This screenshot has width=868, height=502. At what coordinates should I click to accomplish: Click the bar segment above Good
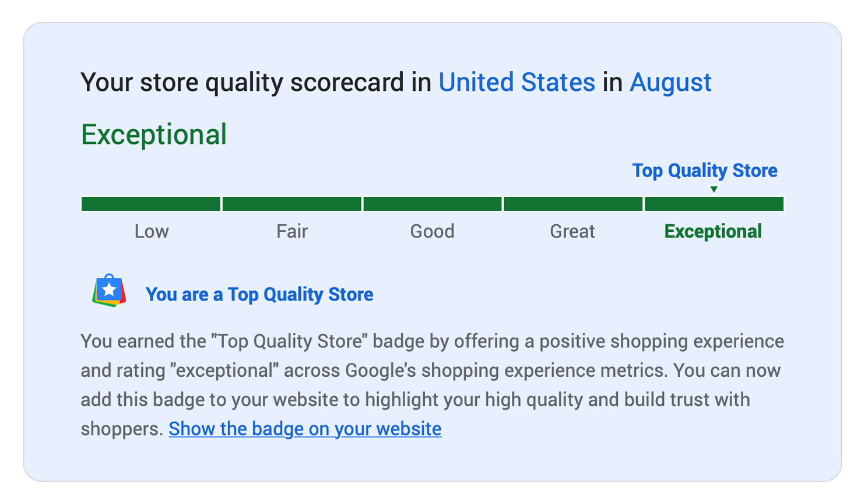coord(432,204)
